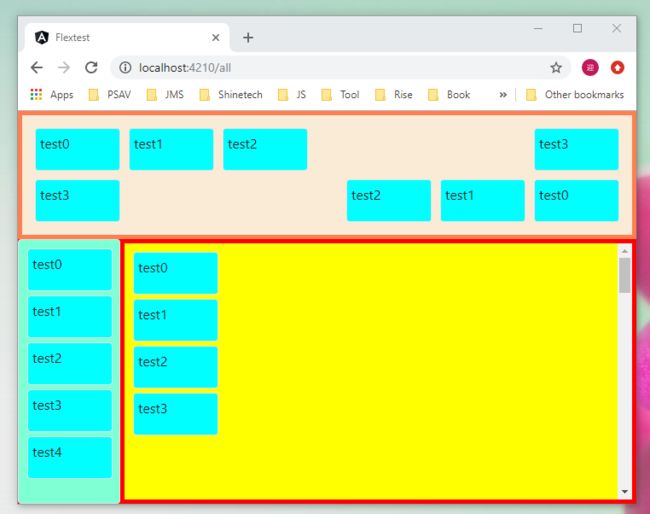
Task: Click the red update arrow icon
Action: [x=617, y=68]
